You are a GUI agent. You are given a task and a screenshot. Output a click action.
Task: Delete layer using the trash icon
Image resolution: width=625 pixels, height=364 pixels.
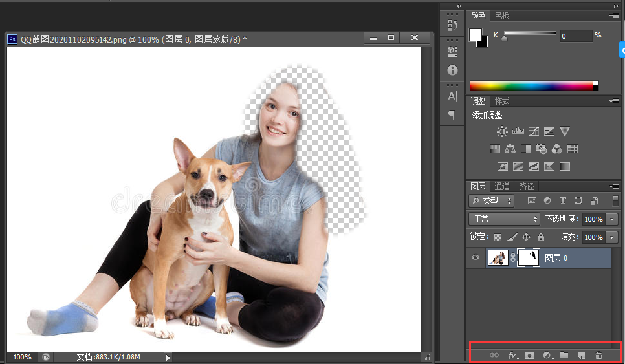[598, 355]
